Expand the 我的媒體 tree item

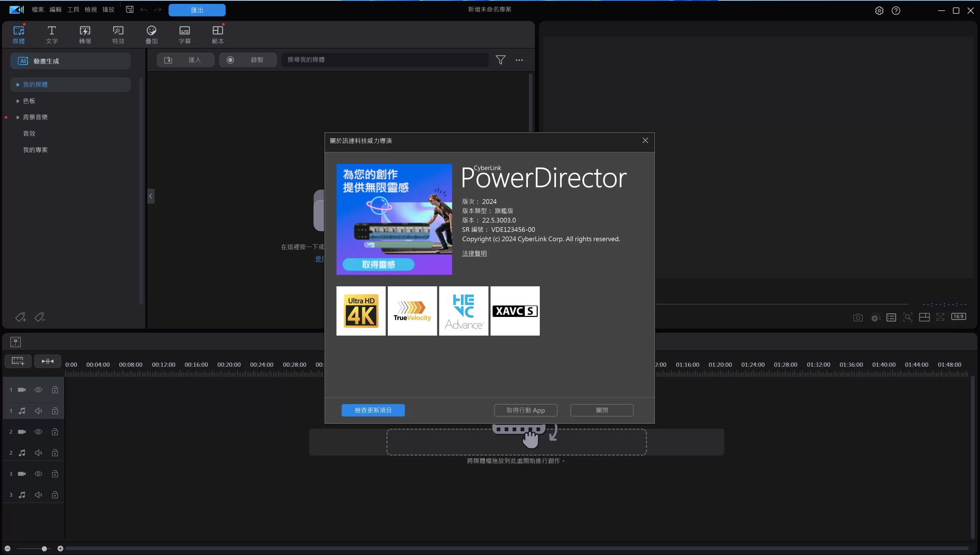click(18, 85)
